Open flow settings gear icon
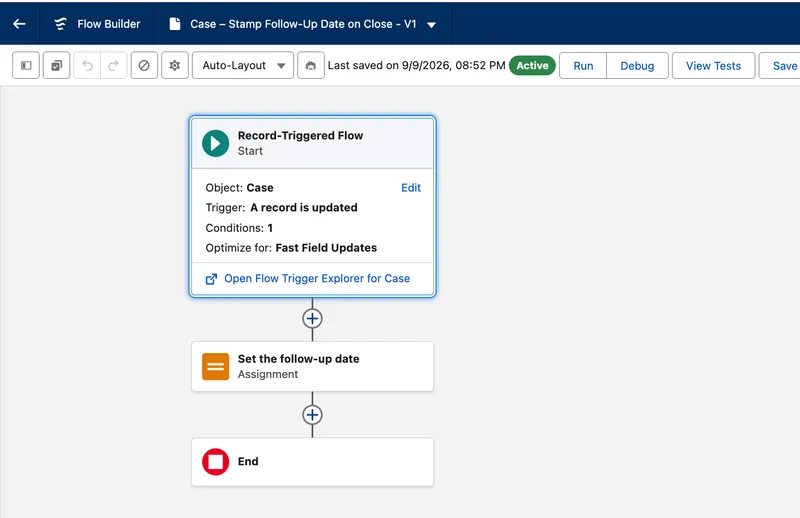This screenshot has height=518, width=800. (x=175, y=65)
